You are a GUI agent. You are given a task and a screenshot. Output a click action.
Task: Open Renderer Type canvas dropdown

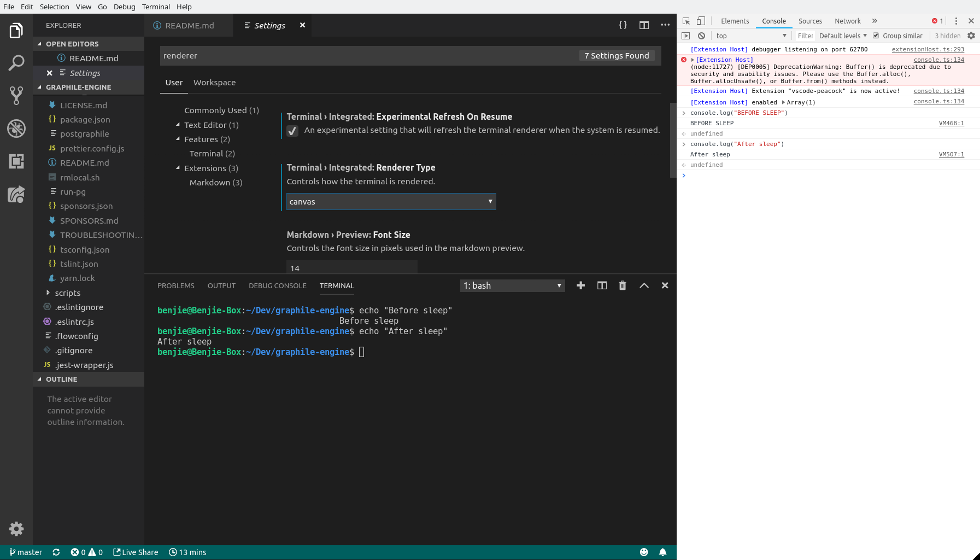[391, 201]
